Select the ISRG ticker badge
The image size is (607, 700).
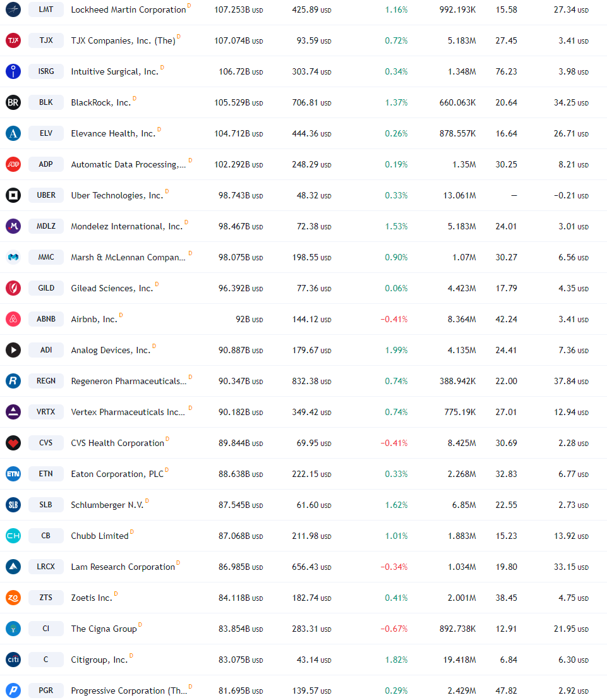pos(46,71)
